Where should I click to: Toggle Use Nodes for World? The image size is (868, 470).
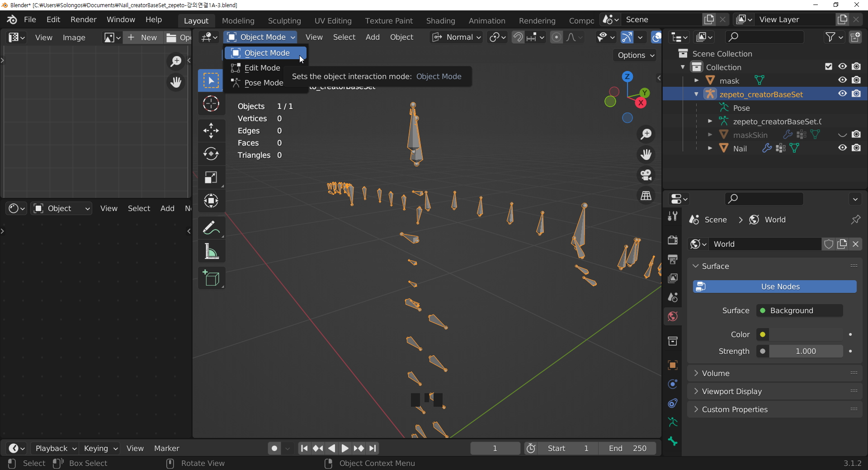(774, 287)
